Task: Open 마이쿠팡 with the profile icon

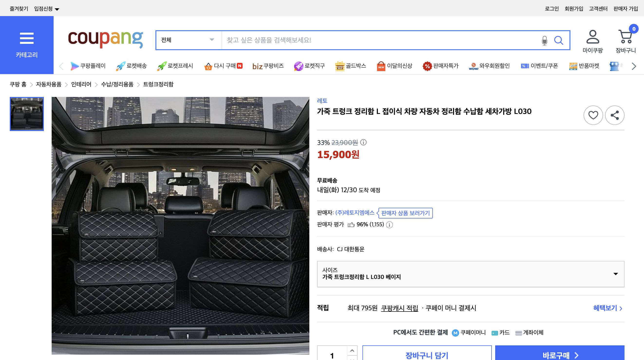Action: coord(593,38)
